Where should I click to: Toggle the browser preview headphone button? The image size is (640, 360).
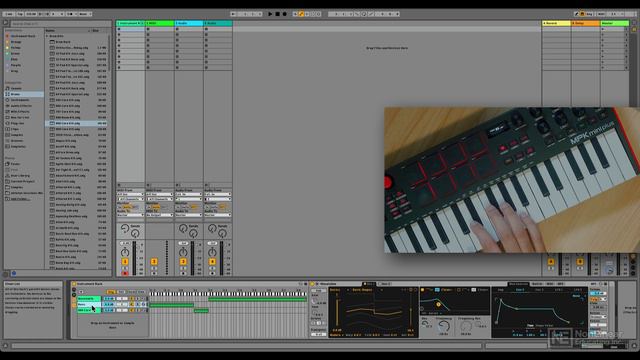pos(14,273)
